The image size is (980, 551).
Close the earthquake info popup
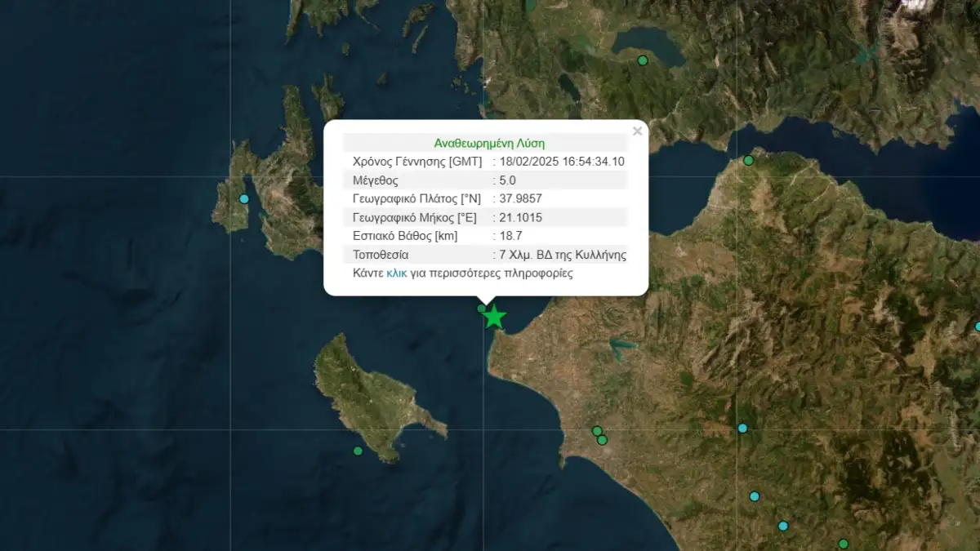(x=638, y=131)
